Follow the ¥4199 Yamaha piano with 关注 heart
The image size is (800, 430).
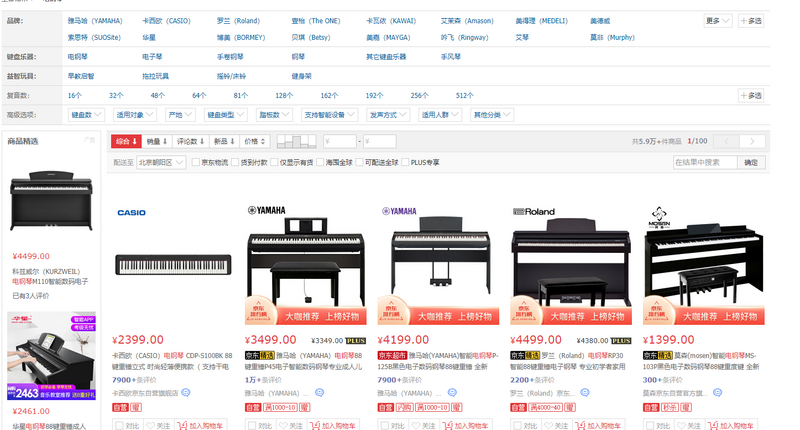pos(423,425)
